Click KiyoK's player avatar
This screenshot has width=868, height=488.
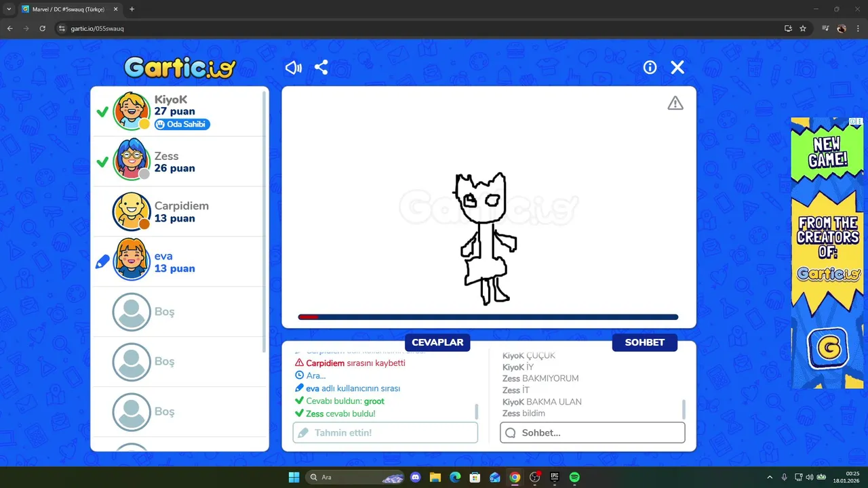pyautogui.click(x=131, y=110)
